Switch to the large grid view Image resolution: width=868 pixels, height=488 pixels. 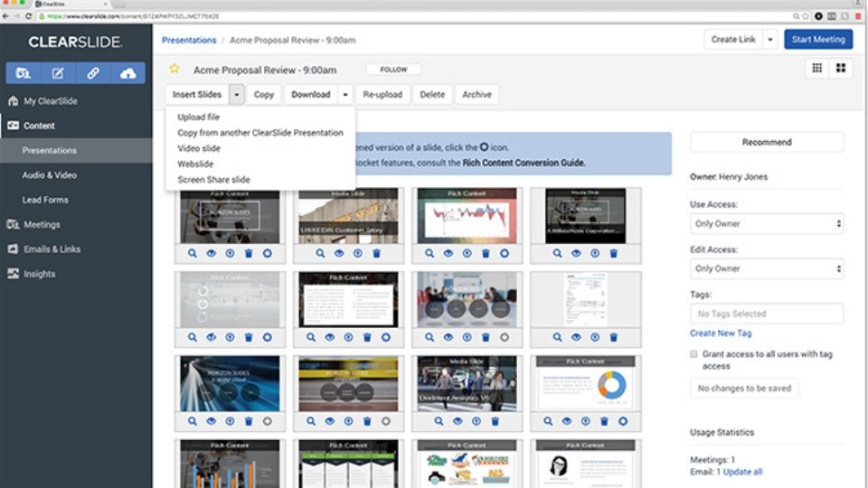tap(840, 69)
